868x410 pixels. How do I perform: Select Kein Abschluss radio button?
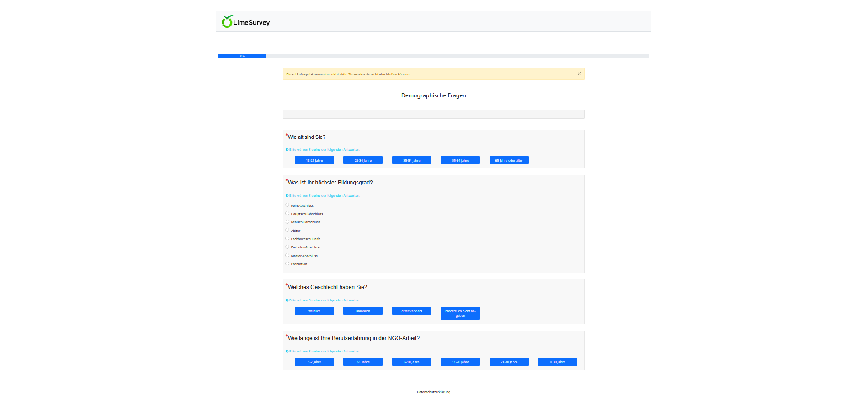pos(288,205)
